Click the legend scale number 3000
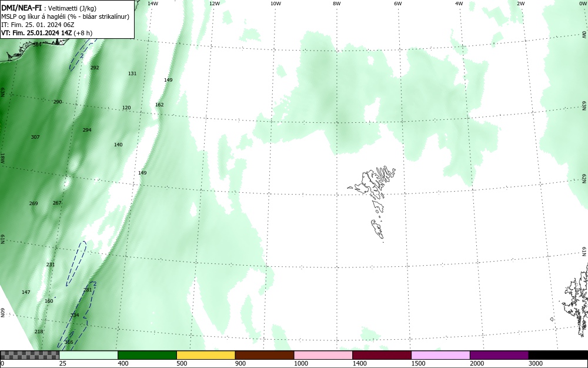The image size is (588, 368). 536,363
